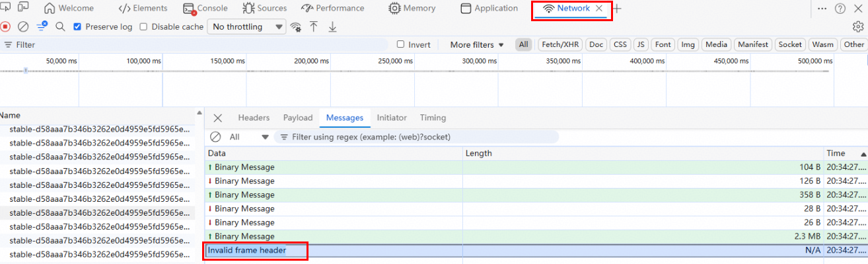Filter requests by Manifest
Screen dimensions: 868x264
pyautogui.click(x=753, y=44)
